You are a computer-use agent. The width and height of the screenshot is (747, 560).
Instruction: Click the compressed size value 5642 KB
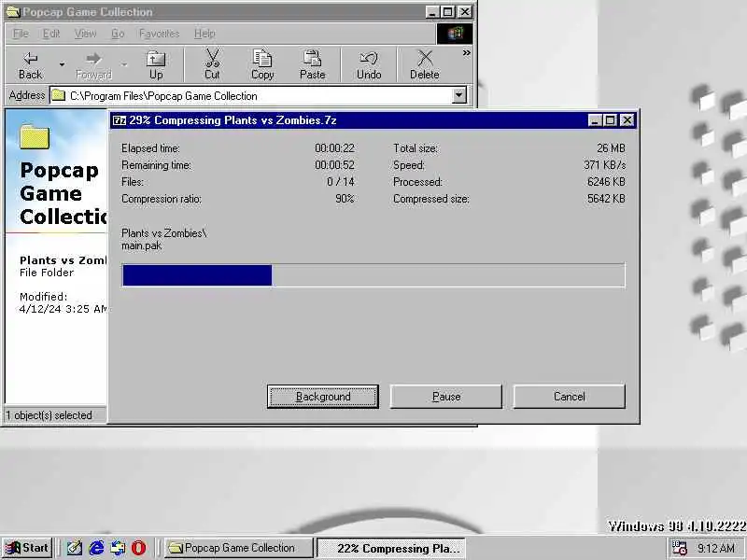pos(606,199)
